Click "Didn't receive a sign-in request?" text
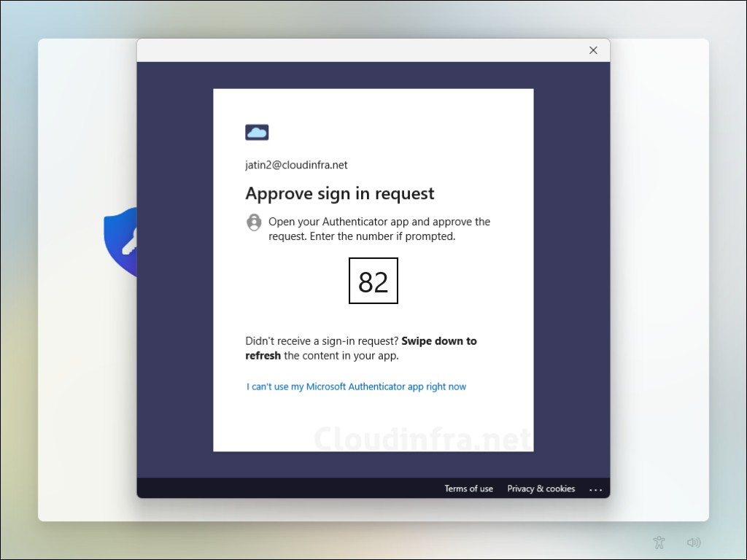This screenshot has width=747, height=560. pyautogui.click(x=322, y=341)
